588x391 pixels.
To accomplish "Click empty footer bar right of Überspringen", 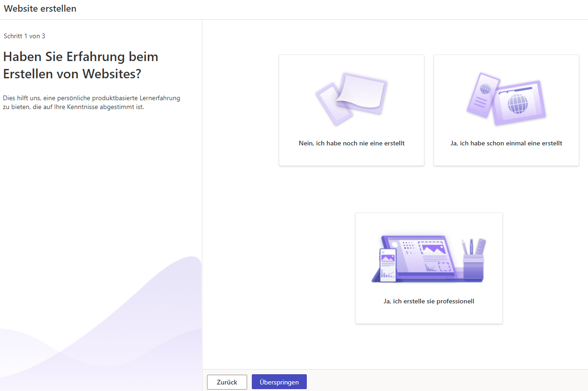I will [443, 380].
